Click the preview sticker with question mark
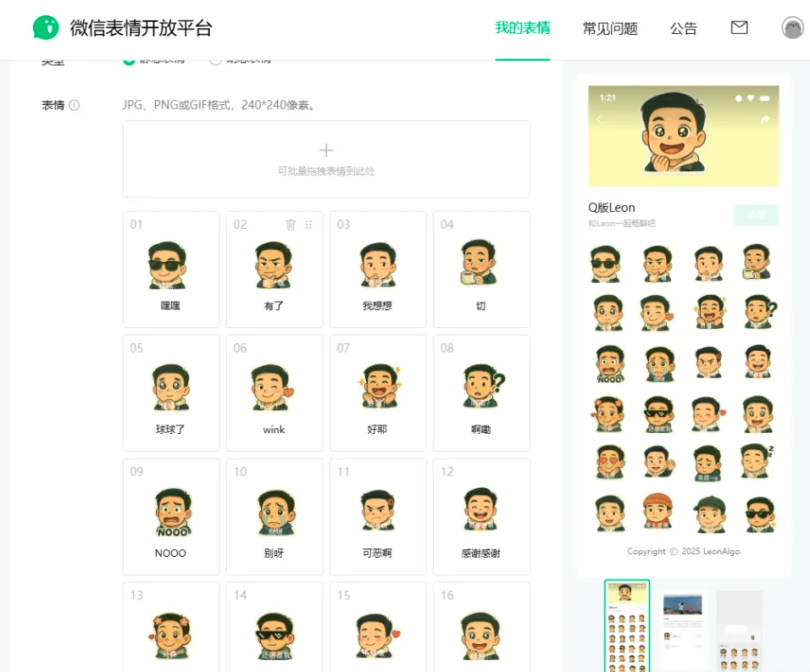This screenshot has height=672, width=810. (759, 312)
